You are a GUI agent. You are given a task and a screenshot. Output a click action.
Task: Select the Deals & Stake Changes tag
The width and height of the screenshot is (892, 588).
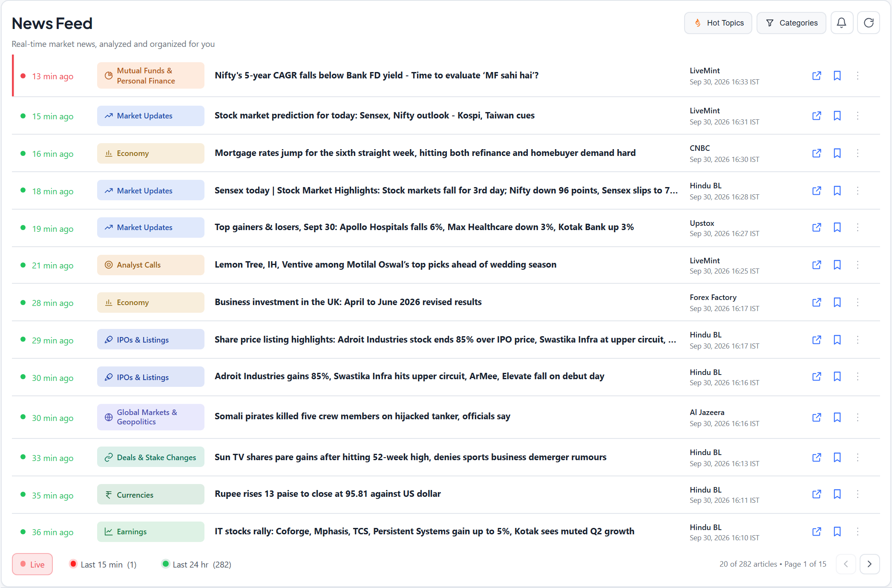[x=151, y=457]
